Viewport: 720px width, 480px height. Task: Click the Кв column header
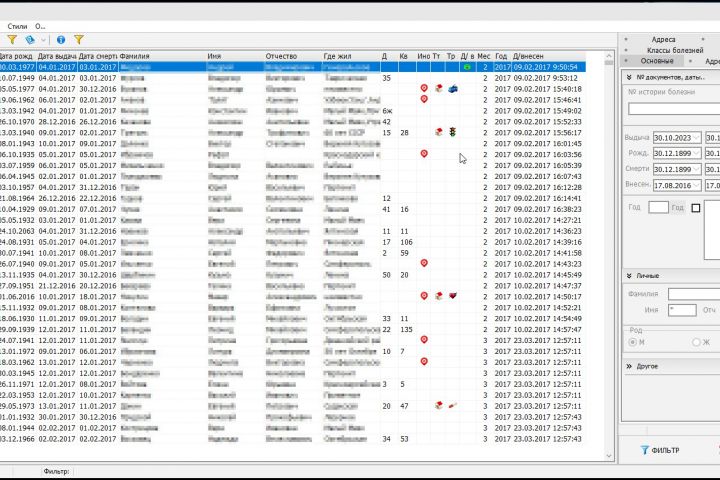[x=404, y=56]
